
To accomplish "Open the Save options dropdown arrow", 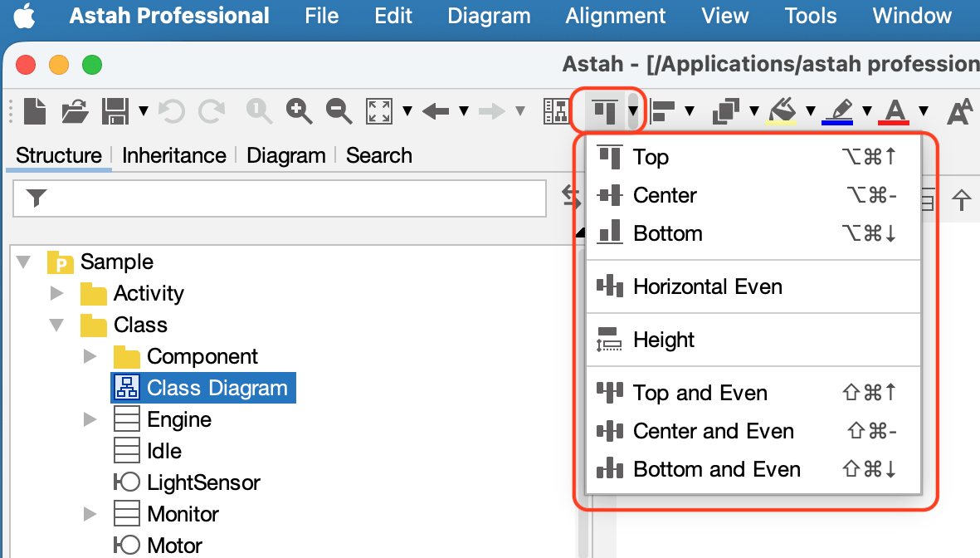I will (x=143, y=111).
